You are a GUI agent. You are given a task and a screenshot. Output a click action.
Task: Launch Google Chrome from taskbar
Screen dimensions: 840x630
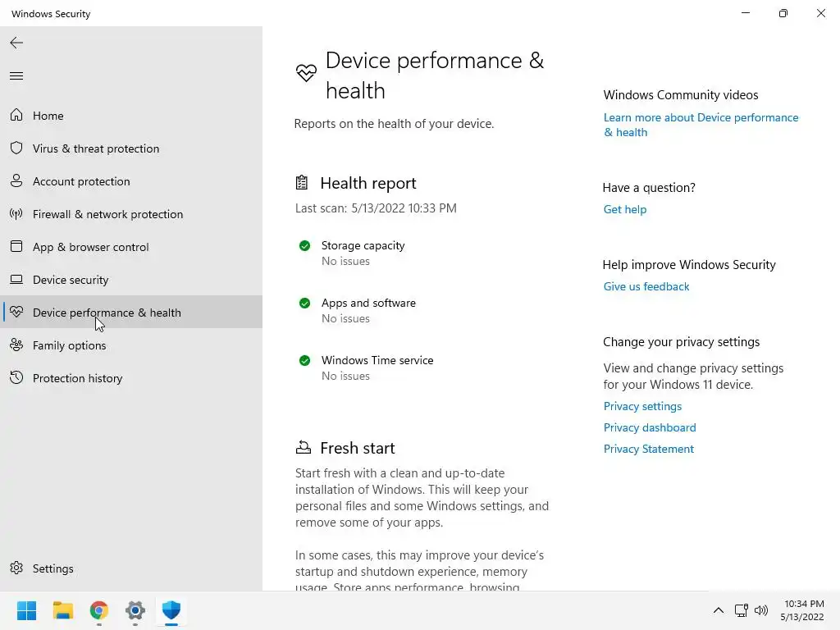coord(99,610)
